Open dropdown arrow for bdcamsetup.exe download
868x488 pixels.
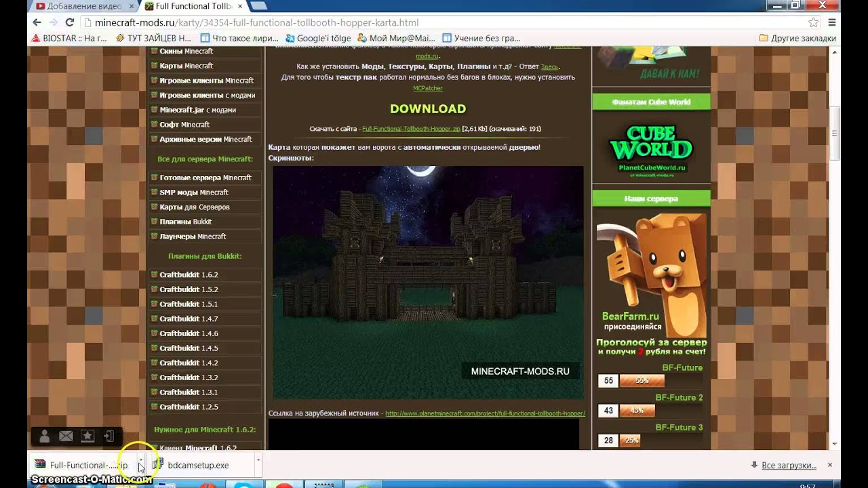click(258, 461)
